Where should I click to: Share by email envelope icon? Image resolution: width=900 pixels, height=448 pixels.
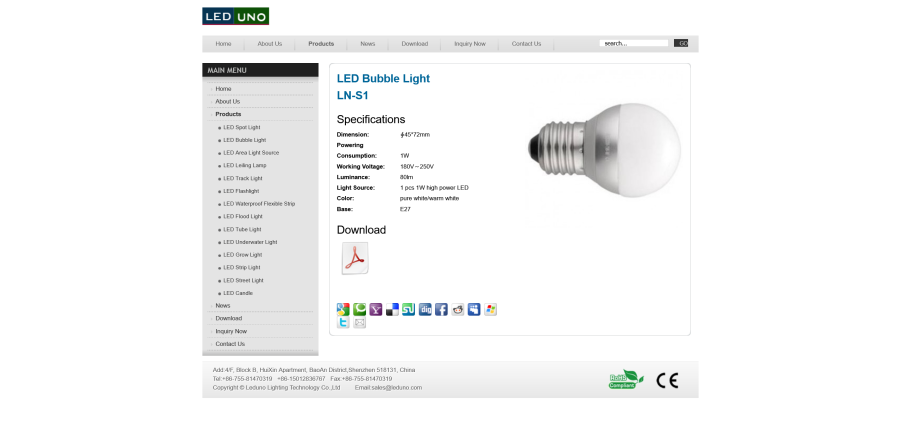pyautogui.click(x=359, y=322)
